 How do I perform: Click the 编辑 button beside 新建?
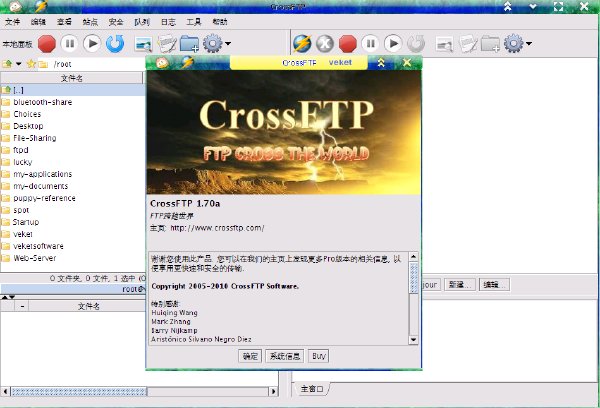[x=494, y=285]
